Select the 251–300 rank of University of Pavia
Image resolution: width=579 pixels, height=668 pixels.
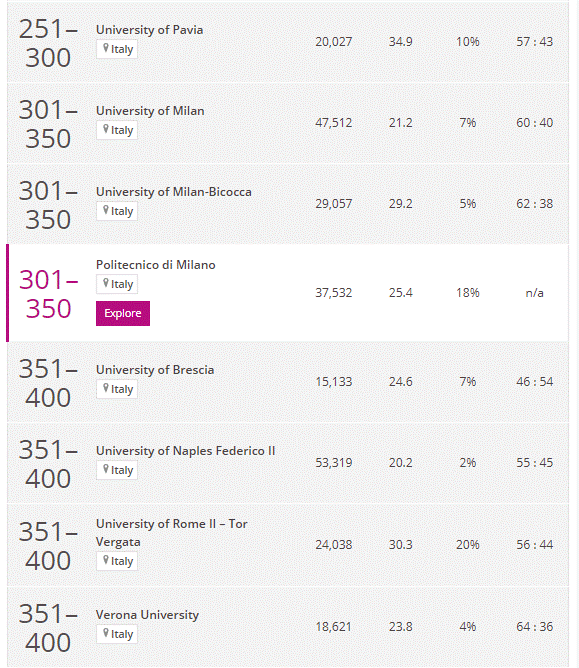click(48, 43)
